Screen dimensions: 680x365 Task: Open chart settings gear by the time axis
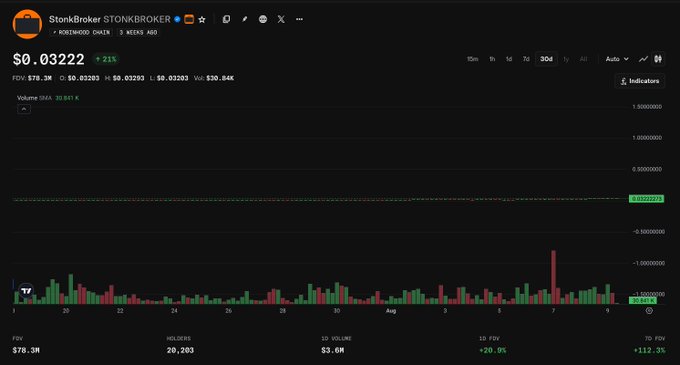point(649,311)
